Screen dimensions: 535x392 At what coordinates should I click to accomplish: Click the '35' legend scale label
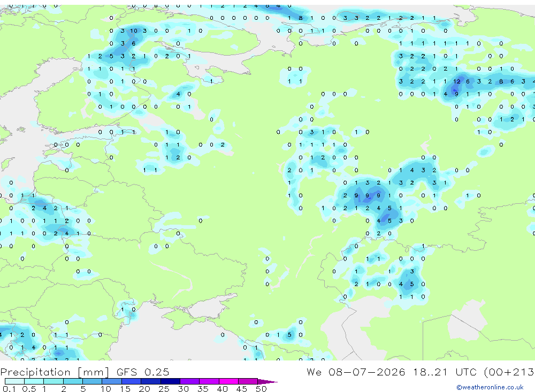203,389
